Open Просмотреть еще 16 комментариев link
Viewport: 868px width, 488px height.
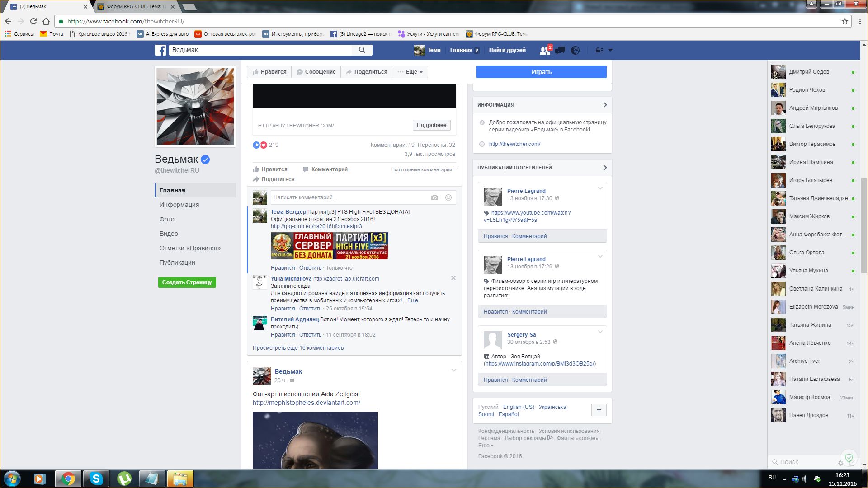[298, 348]
